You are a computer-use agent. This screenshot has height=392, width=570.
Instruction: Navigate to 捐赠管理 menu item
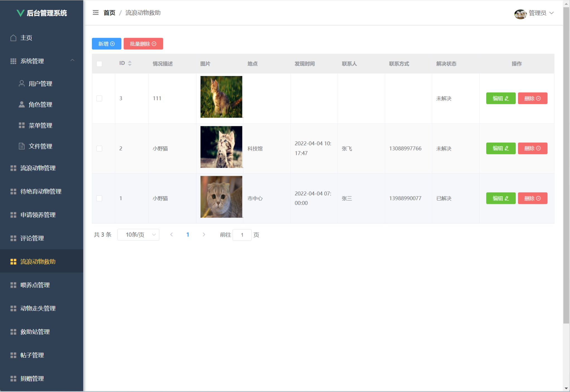point(32,378)
